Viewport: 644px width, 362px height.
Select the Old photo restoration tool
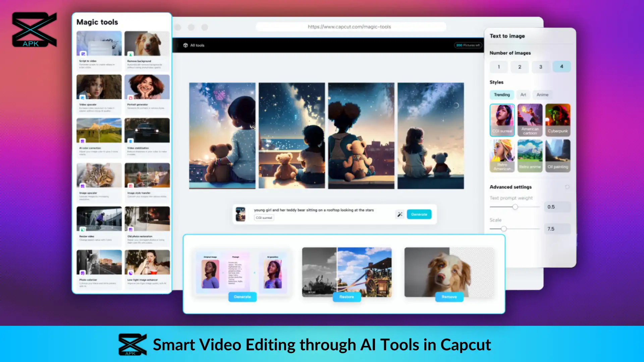pos(146,226)
